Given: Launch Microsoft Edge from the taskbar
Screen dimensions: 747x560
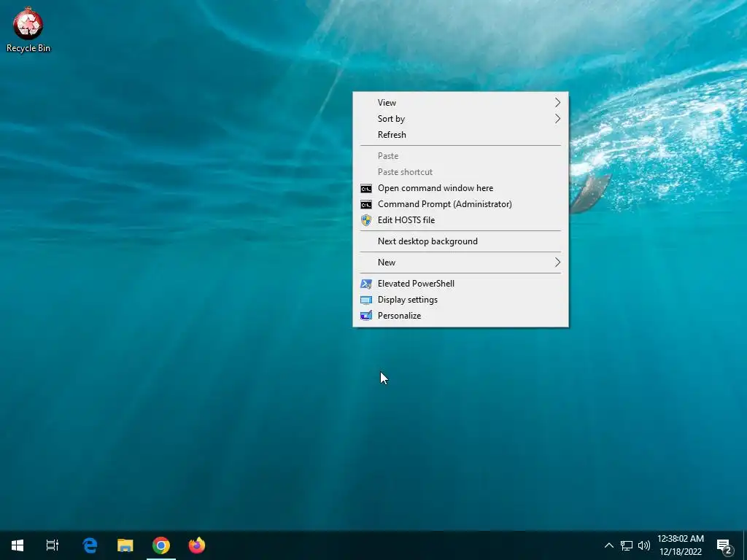Looking at the screenshot, I should point(90,545).
